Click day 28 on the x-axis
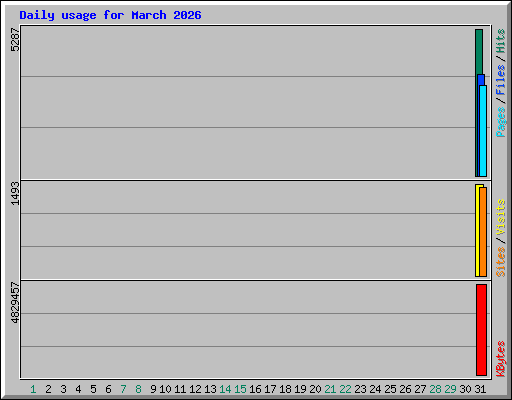The width and height of the screenshot is (512, 400). click(x=435, y=389)
